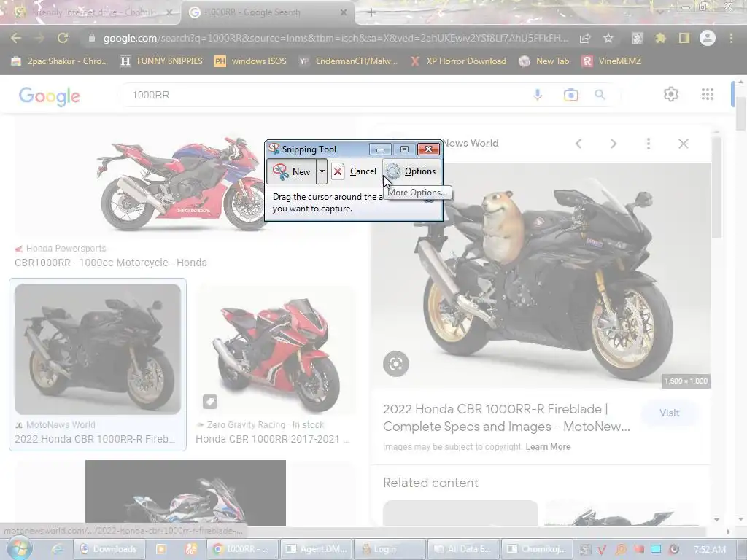Open Chrome profile avatar
The width and height of the screenshot is (747, 560).
click(708, 38)
